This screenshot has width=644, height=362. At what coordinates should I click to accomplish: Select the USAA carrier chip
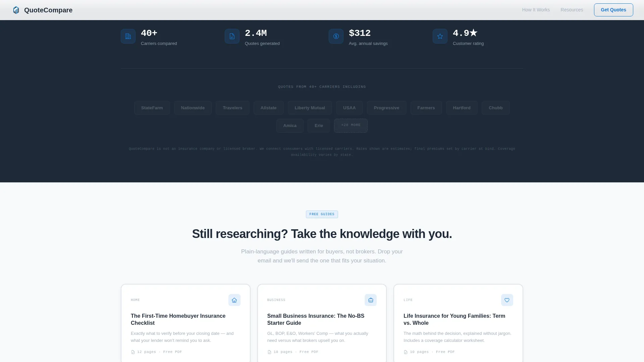[x=349, y=108]
